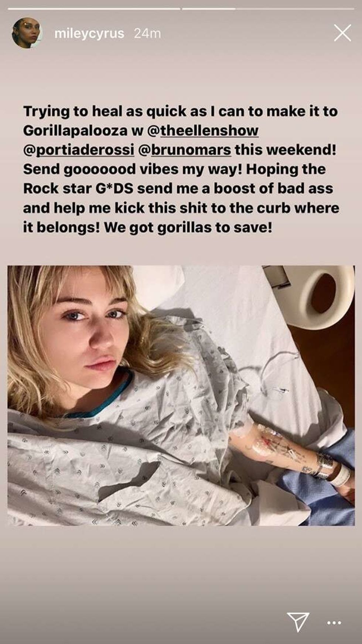Tap the mileycyrus username
The image size is (362, 644).
click(x=89, y=34)
